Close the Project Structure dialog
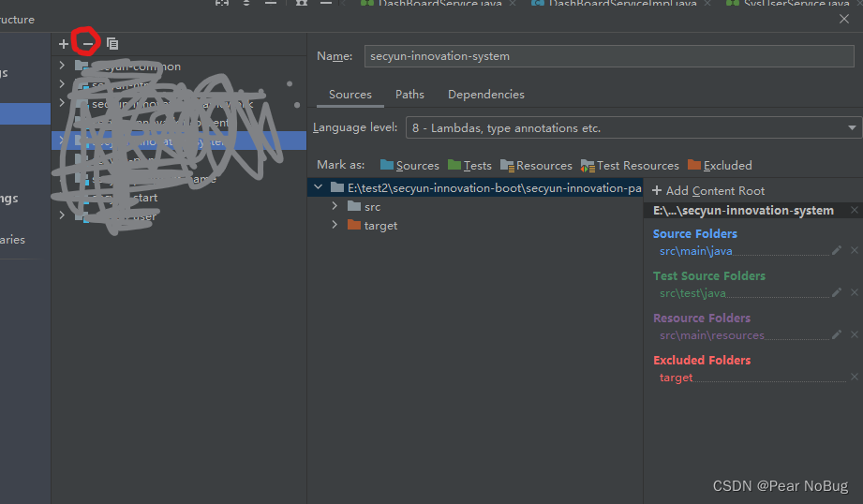 click(x=843, y=20)
